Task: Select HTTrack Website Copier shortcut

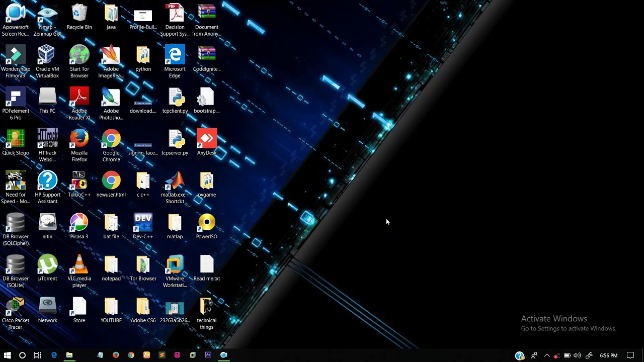Action: point(47,146)
